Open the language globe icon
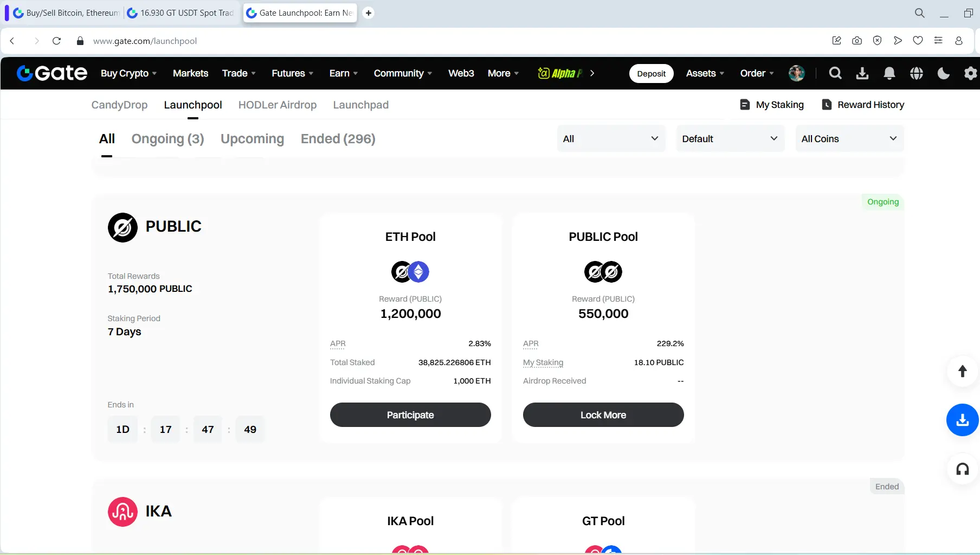Viewport: 980px width, 555px height. [917, 73]
